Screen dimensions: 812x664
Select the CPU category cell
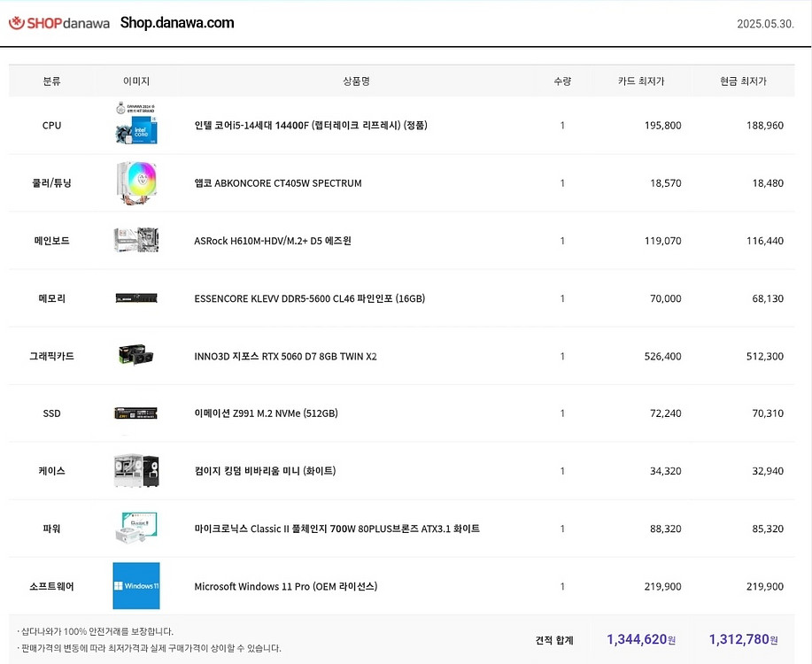point(51,126)
